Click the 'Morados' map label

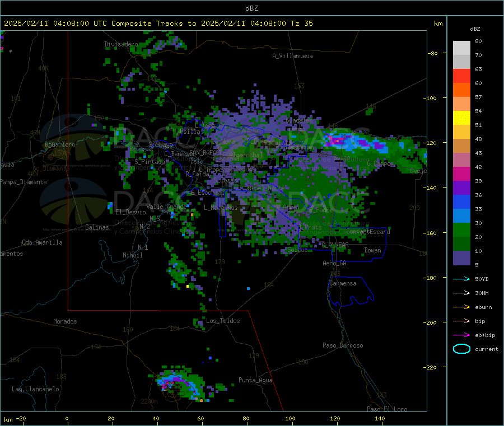[x=65, y=321]
